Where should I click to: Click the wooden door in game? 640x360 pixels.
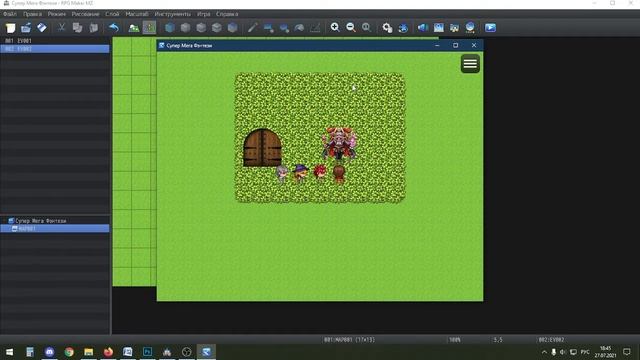pos(262,148)
